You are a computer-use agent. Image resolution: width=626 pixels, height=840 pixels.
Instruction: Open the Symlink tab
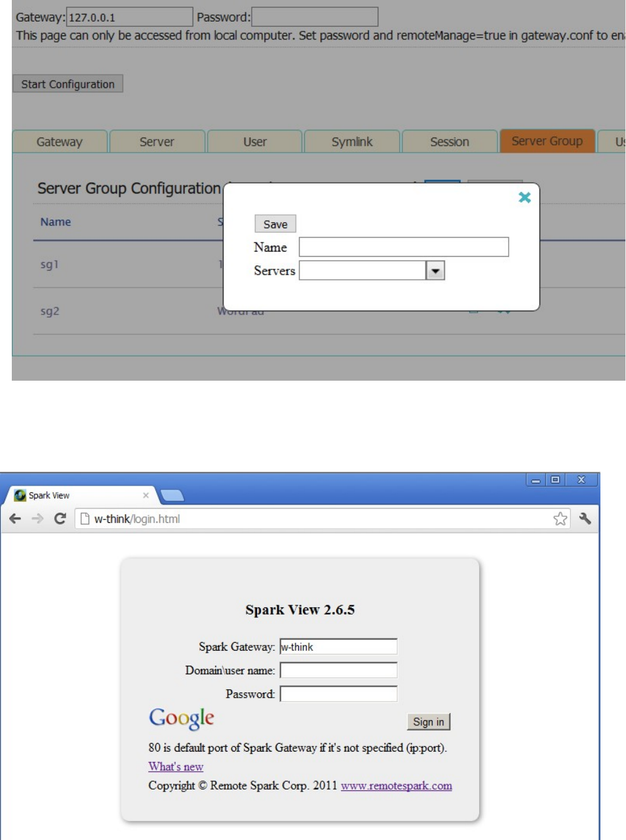352,142
